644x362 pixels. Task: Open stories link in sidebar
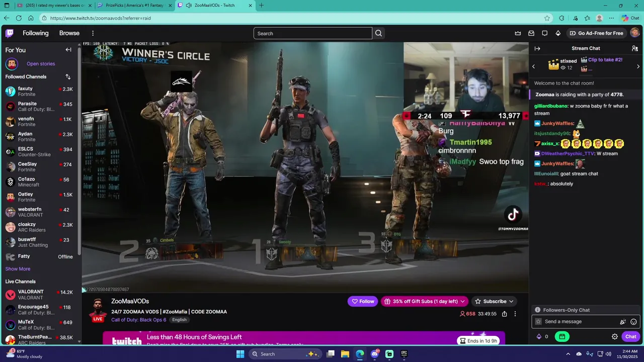41,64
